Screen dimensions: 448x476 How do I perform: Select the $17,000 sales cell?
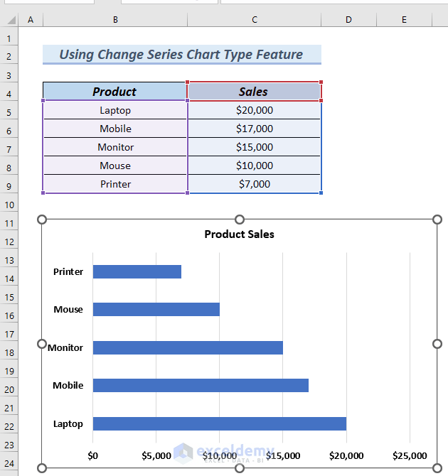tap(255, 129)
